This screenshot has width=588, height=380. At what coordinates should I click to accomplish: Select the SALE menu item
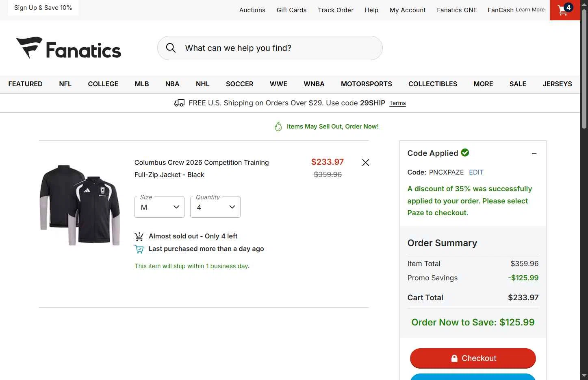pyautogui.click(x=517, y=84)
